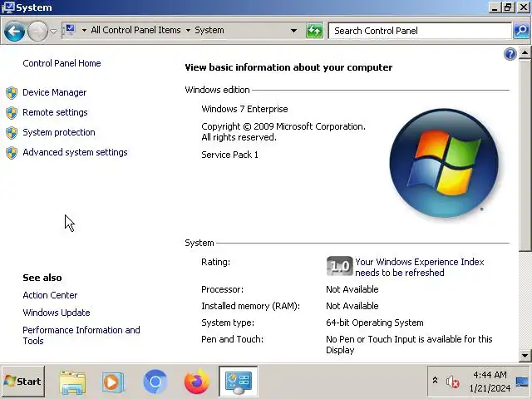
Task: Launch the Chromium browser from taskbar
Action: click(155, 382)
